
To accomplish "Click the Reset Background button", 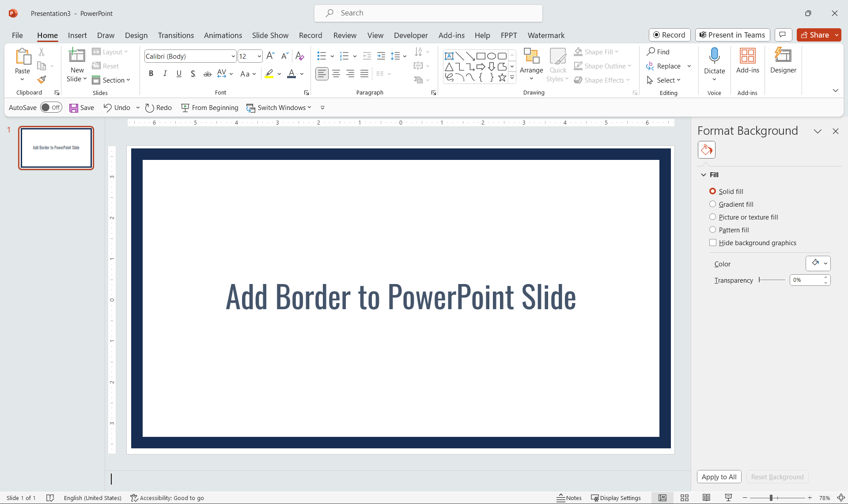I will 777,477.
